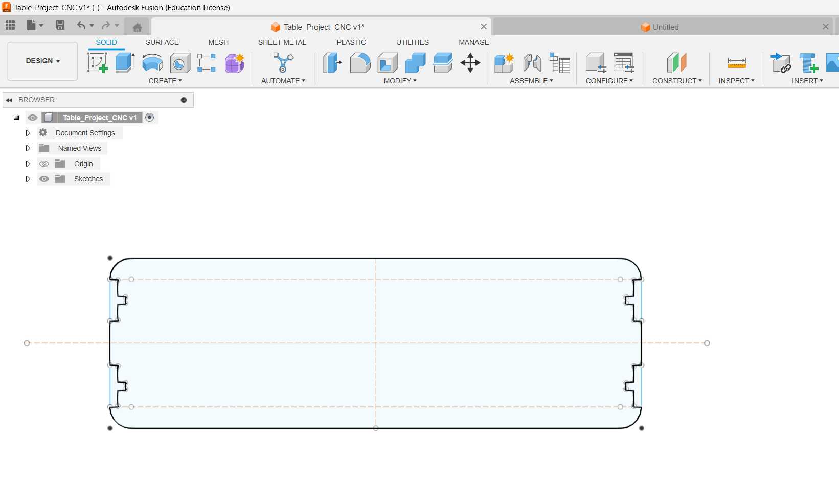Select the Shell tool
Viewport: 839px width, 504px height.
388,63
